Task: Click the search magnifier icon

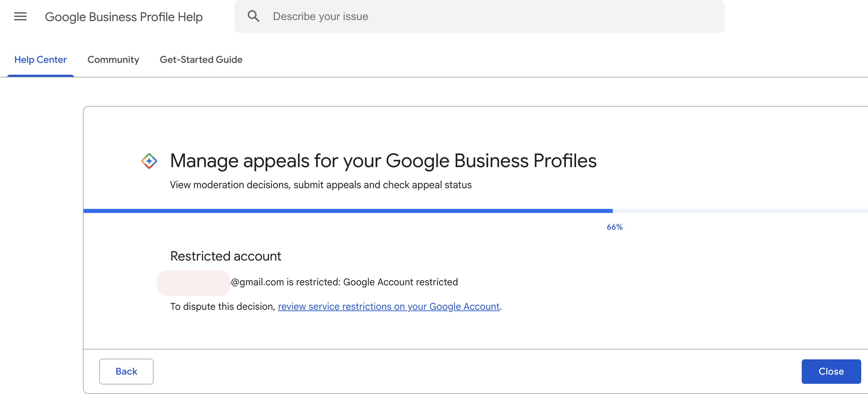Action: pyautogui.click(x=254, y=16)
